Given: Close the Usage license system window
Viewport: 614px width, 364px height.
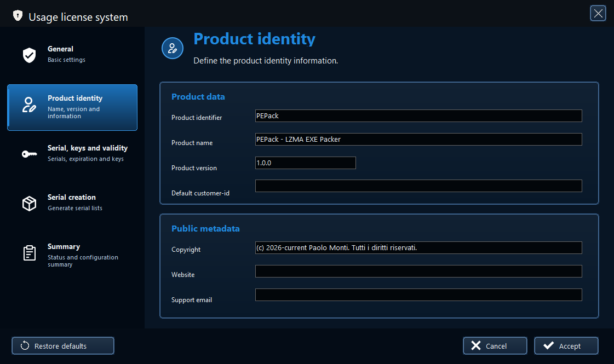Looking at the screenshot, I should (598, 13).
